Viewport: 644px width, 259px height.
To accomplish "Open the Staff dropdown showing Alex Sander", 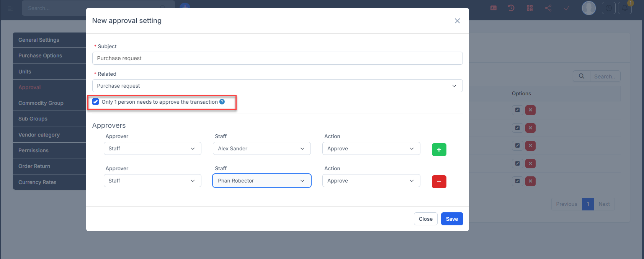I will point(262,148).
